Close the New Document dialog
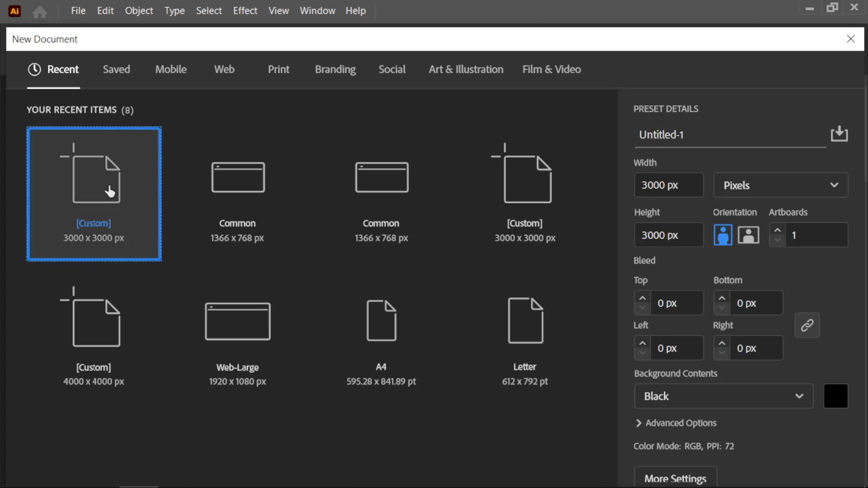 point(851,39)
